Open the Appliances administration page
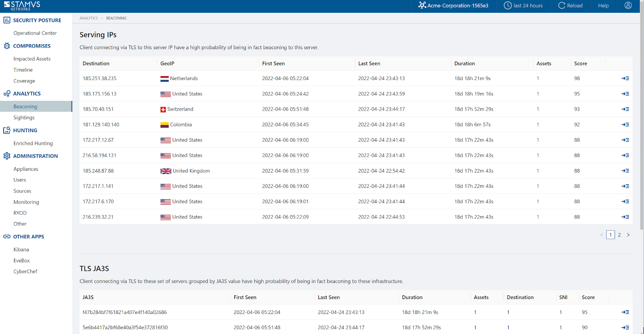The image size is (644, 334). click(26, 169)
